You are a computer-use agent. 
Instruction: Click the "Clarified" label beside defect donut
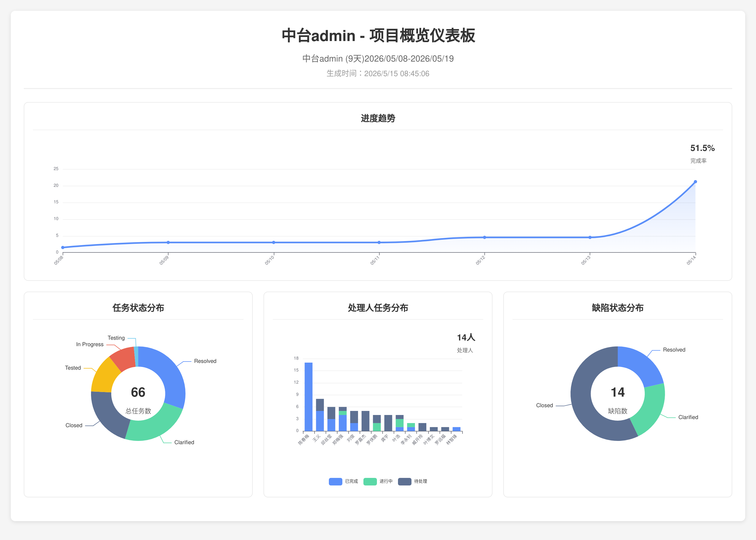(x=688, y=417)
